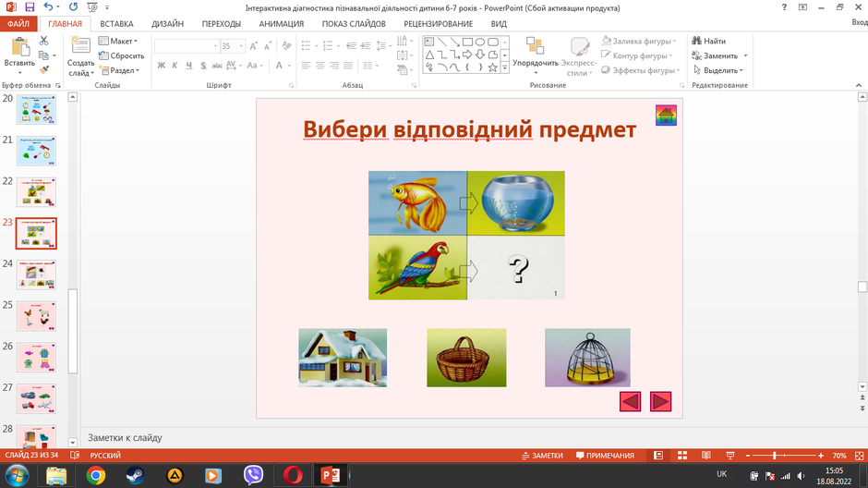Click the Paste (Вставить) button
Screen dimensions: 868x488
19,56
